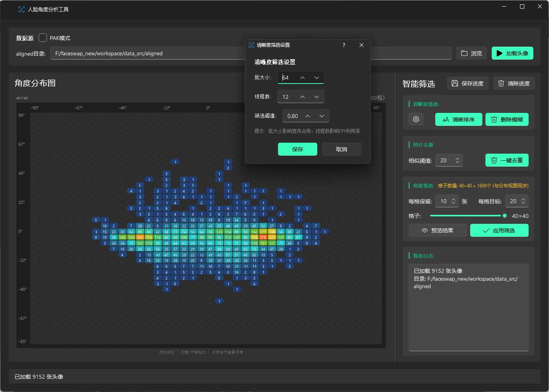Click the Browse folder button

[471, 53]
